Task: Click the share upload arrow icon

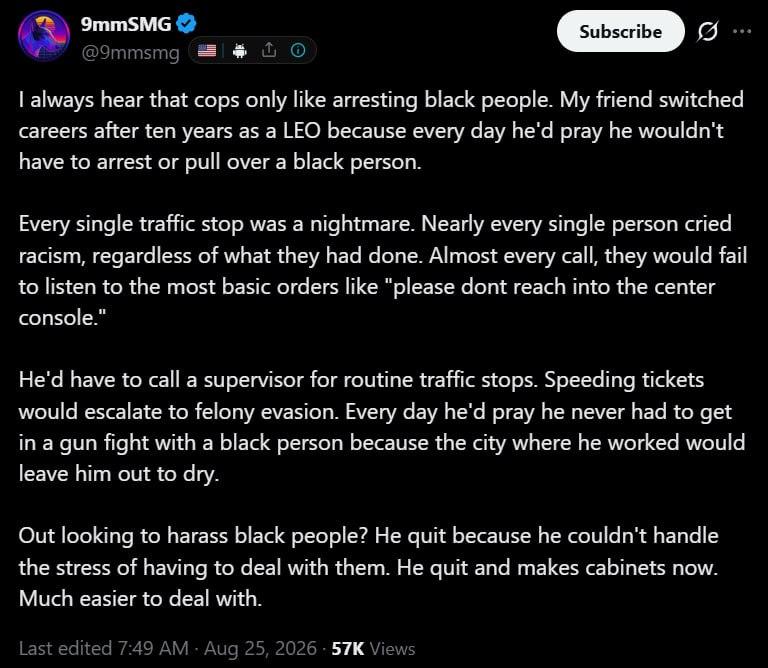Action: pos(269,49)
